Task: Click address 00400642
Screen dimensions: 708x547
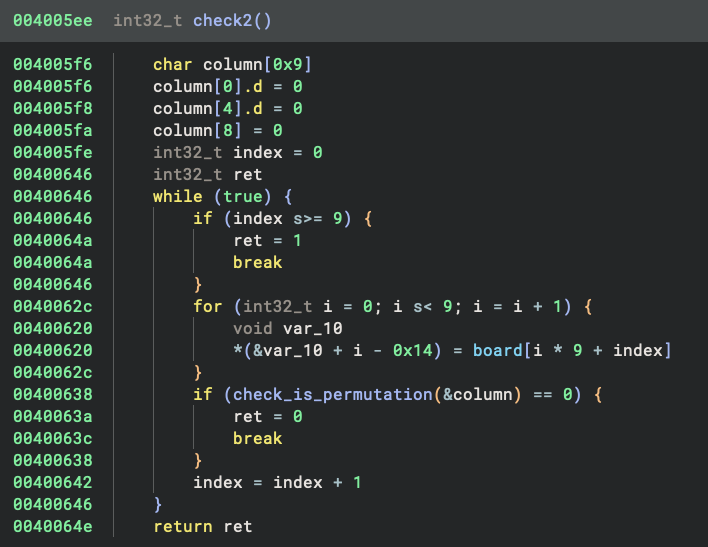Action: (x=53, y=483)
